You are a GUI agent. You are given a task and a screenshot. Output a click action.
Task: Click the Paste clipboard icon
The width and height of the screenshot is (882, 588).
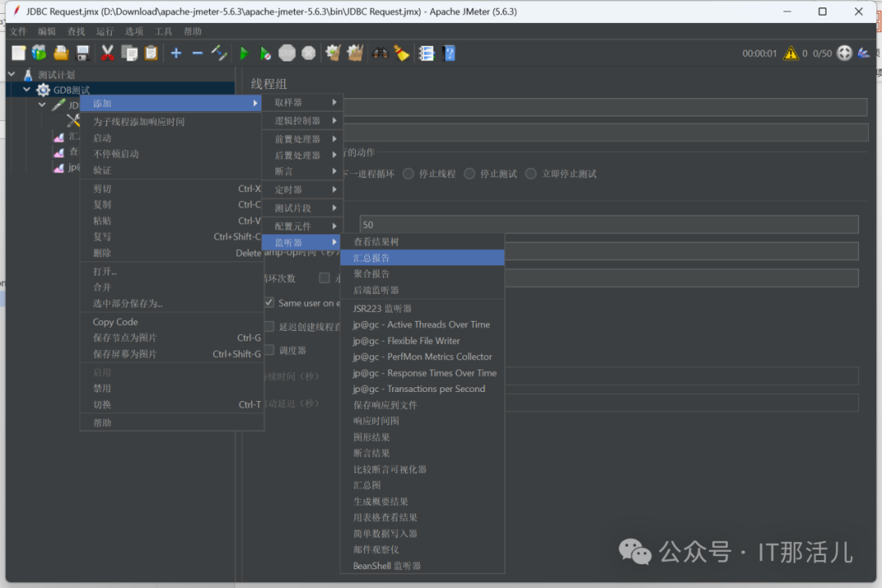[x=151, y=53]
